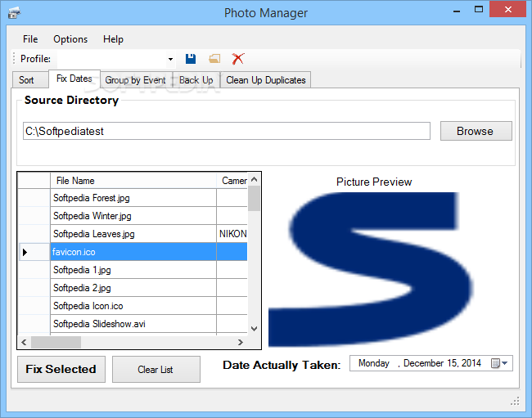The image size is (532, 418).
Task: Select the Softpedia Winter.jpg row
Action: point(133,216)
